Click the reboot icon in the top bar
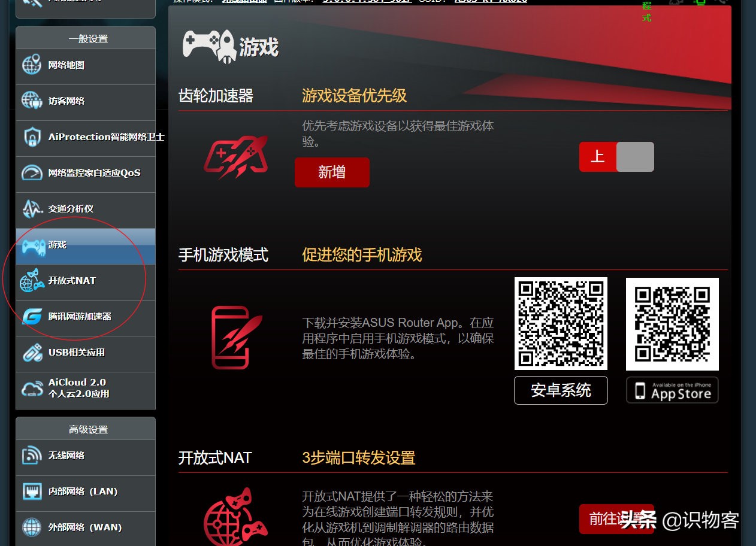 pyautogui.click(x=722, y=2)
